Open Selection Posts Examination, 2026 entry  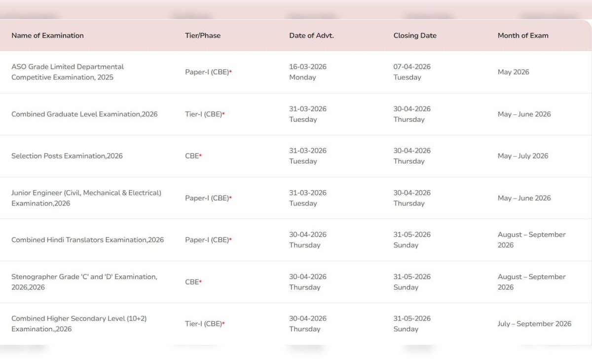[67, 156]
